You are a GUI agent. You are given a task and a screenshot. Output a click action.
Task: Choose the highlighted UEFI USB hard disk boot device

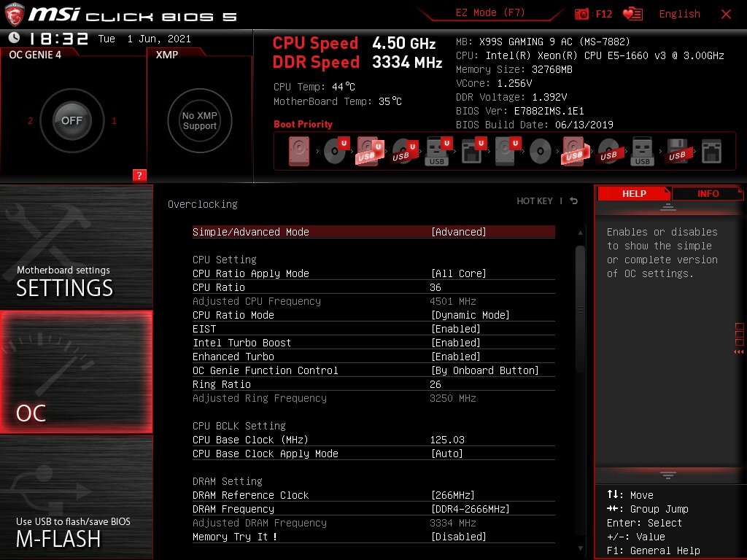(370, 152)
